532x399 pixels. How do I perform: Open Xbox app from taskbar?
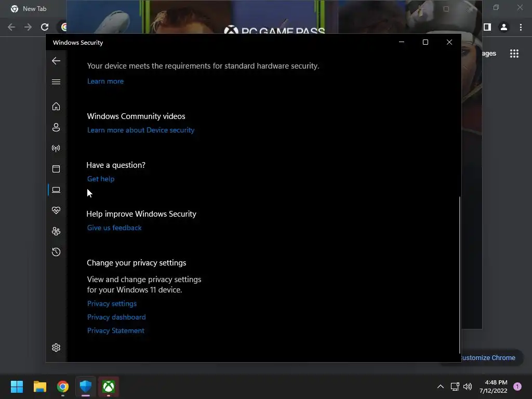pyautogui.click(x=109, y=387)
